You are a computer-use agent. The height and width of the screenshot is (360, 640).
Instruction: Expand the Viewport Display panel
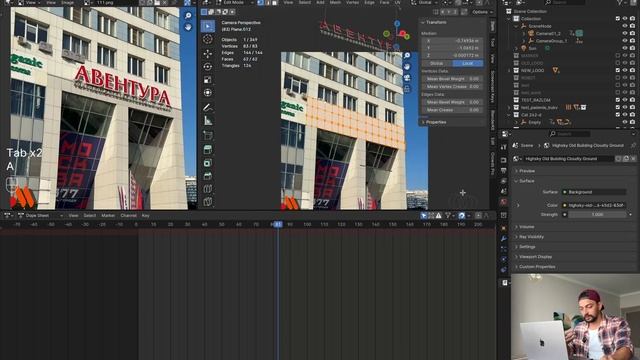pos(536,257)
